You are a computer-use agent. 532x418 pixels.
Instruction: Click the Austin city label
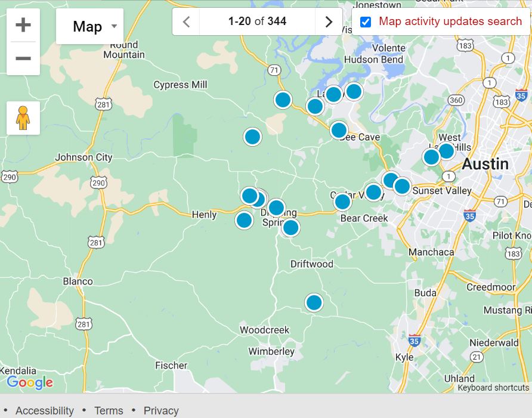click(485, 164)
